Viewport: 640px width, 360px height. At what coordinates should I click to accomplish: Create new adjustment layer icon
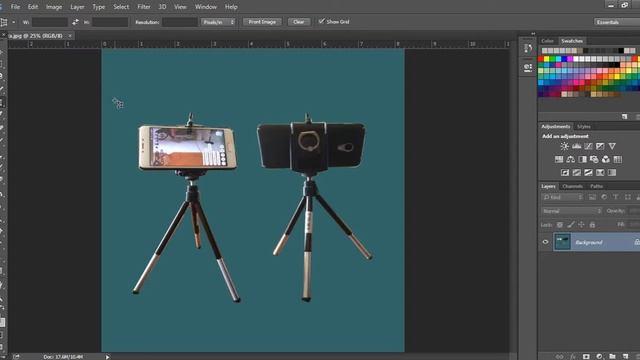click(599, 357)
